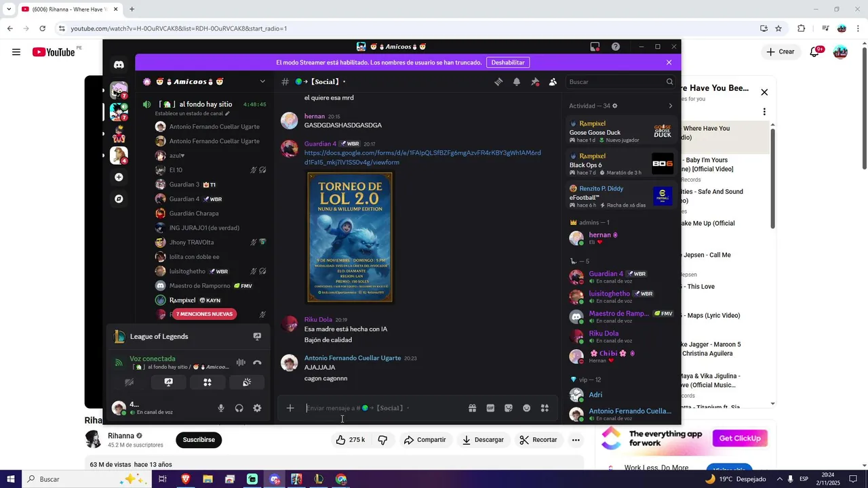Open notification bell settings for Social channel
The image size is (868, 488).
pos(517,82)
